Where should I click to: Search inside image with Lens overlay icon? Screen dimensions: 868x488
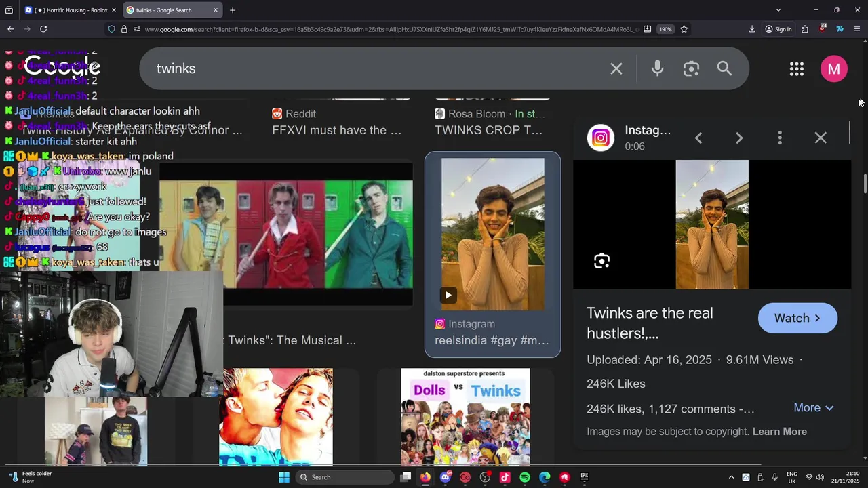coord(601,261)
